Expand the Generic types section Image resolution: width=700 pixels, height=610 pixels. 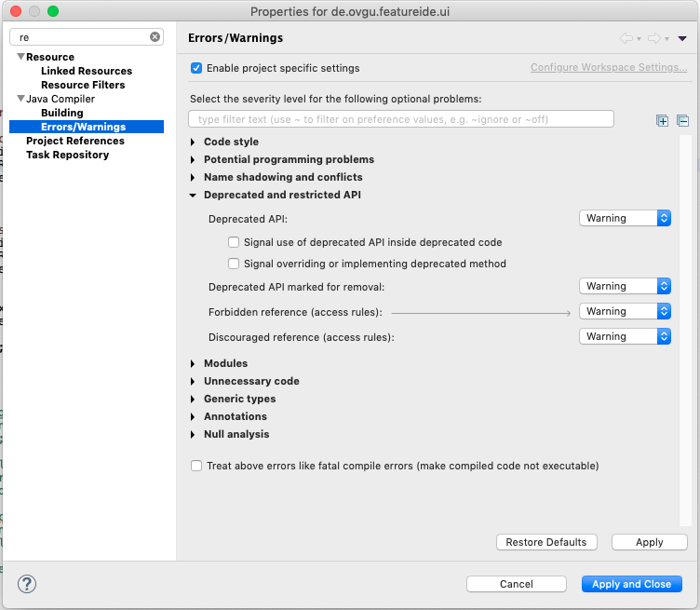[193, 399]
